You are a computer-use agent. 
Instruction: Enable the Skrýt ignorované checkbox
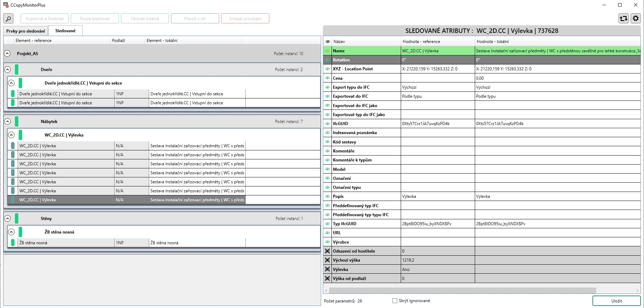(394, 301)
